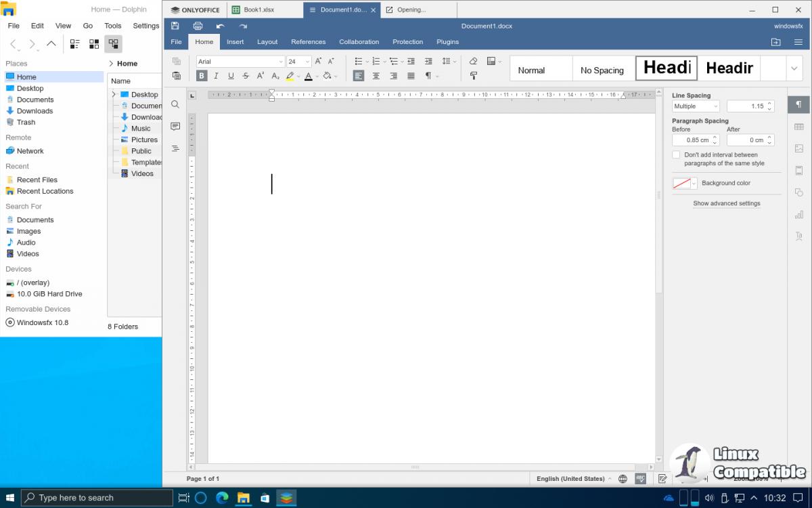This screenshot has width=812, height=508.
Task: Click the search magnifier in left sidebar
Action: tap(175, 105)
